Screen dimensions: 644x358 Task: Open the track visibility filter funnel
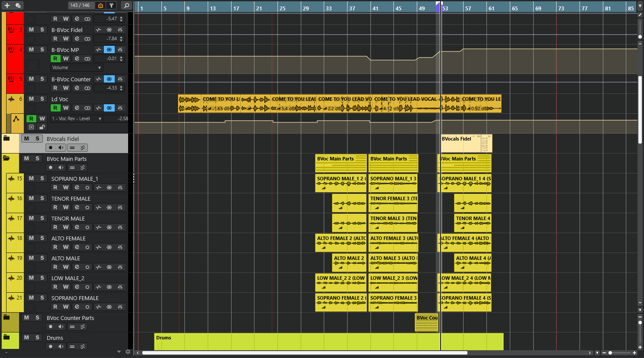click(111, 5)
